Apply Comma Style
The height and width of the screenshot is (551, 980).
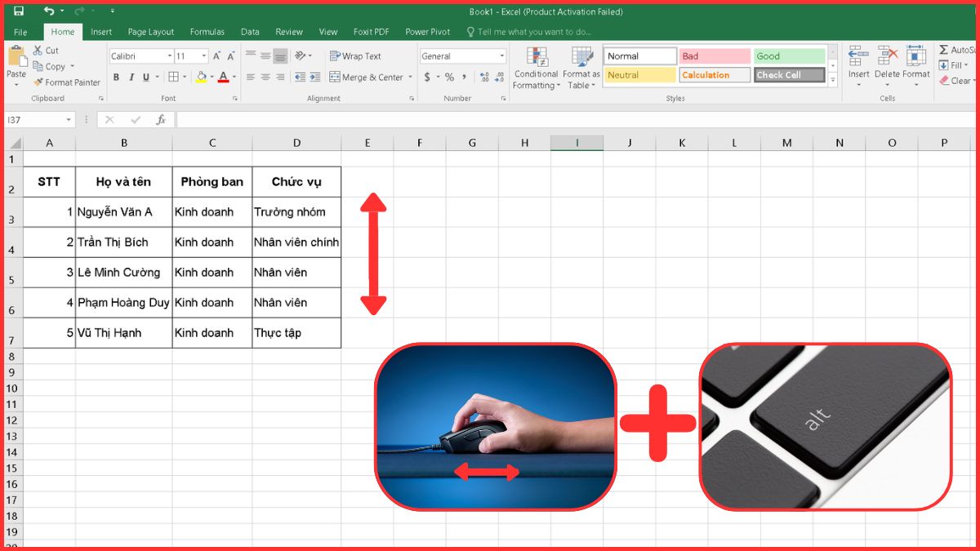pyautogui.click(x=465, y=78)
